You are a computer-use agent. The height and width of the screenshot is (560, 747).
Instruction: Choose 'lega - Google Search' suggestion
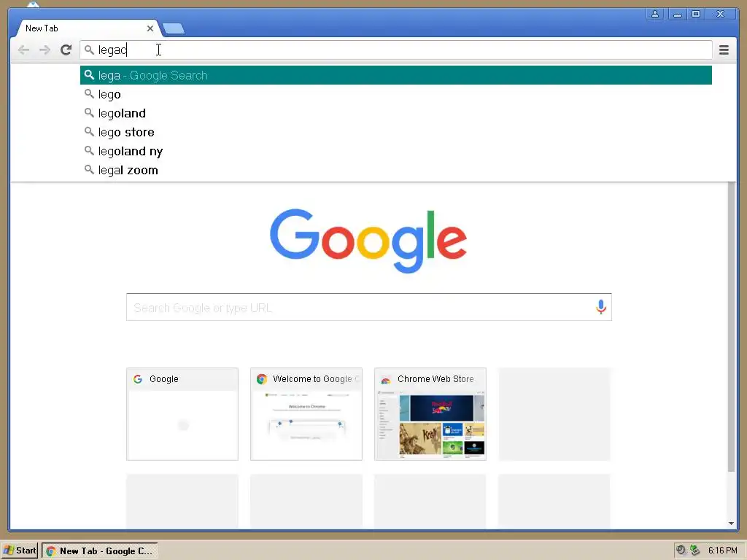coord(395,75)
